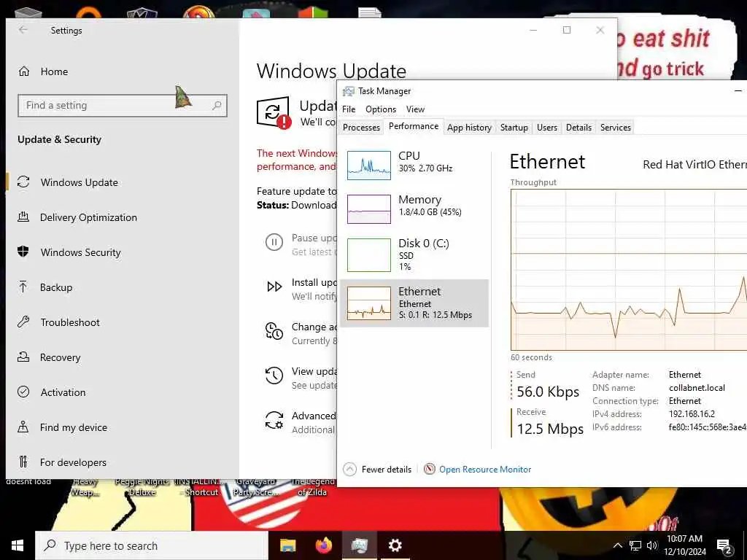The image size is (747, 560).
Task: Click the Ethernet throughput graph
Action: pos(629,270)
